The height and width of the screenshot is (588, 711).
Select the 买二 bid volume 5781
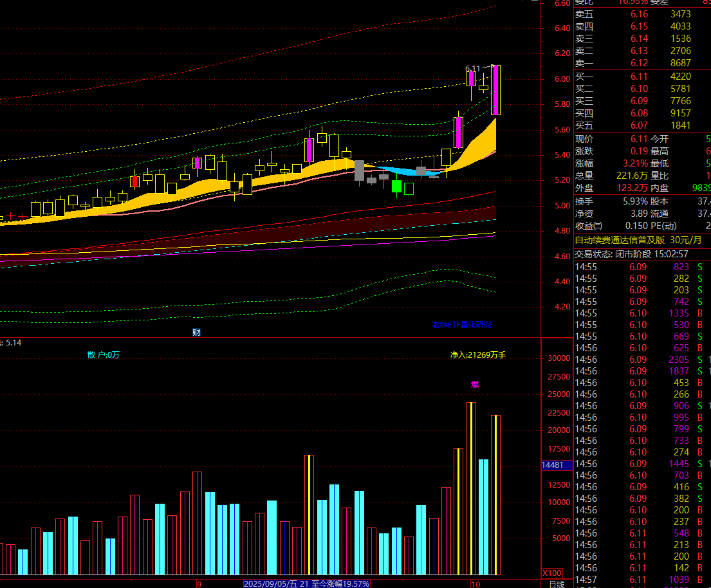[x=681, y=89]
